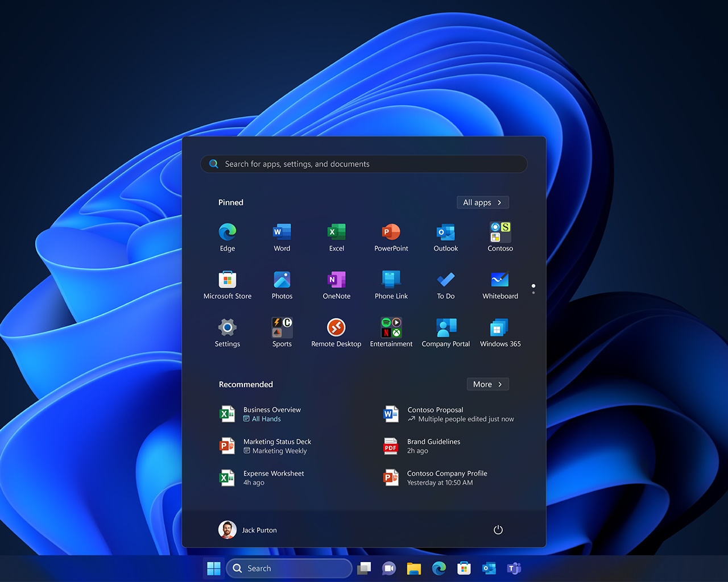Open the Contoso Company Profile presentation
This screenshot has height=582, width=728.
click(x=436, y=477)
